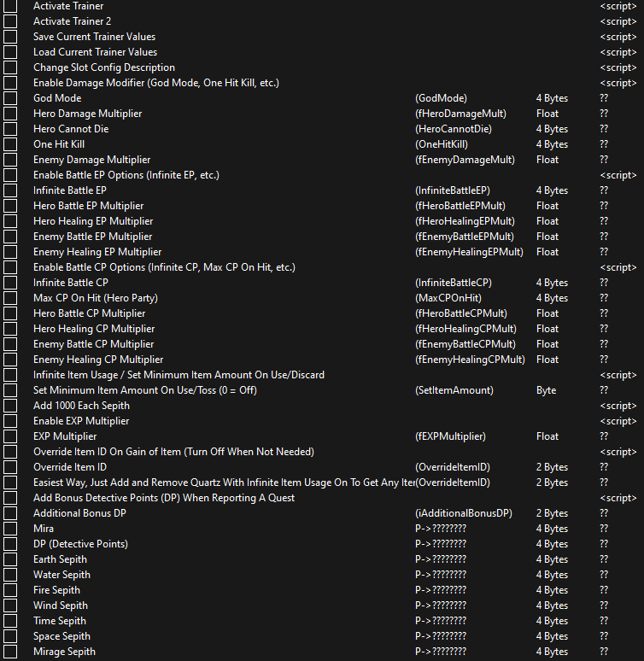Select the Wind Sepith entry
644x661 pixels.
tap(61, 605)
